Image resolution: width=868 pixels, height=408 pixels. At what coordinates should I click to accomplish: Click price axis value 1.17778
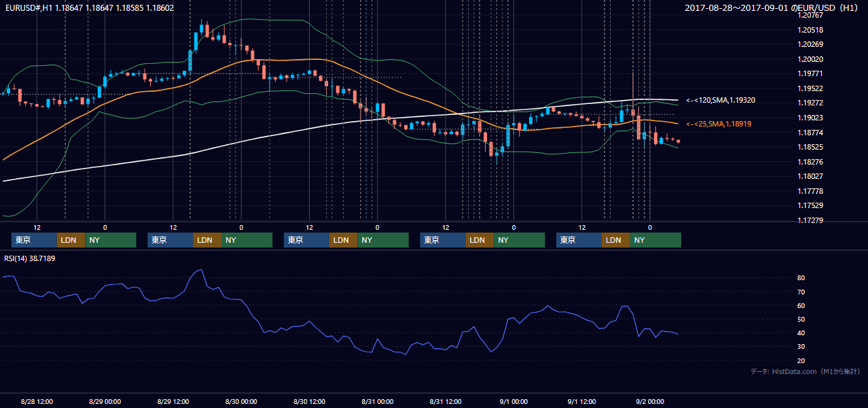pos(810,192)
